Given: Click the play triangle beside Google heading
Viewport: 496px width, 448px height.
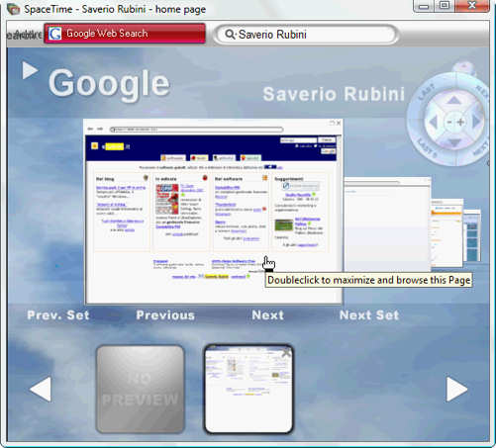Looking at the screenshot, I should click(x=30, y=70).
